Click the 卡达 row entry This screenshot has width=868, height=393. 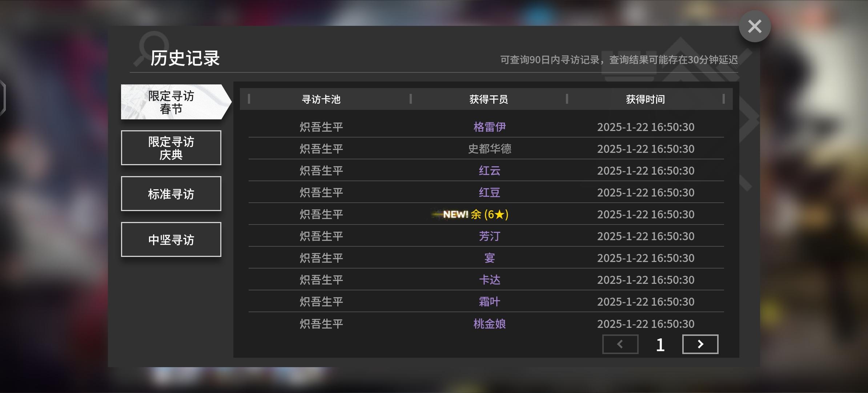click(x=489, y=280)
